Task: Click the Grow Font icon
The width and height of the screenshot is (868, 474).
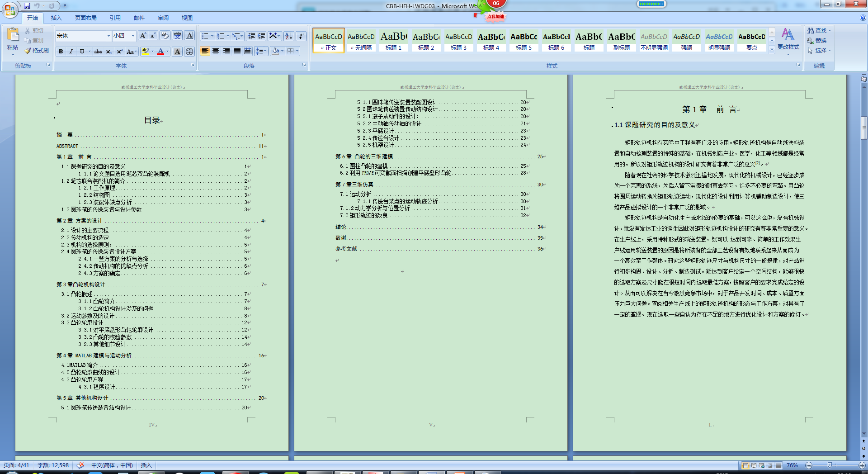Action: [x=143, y=36]
